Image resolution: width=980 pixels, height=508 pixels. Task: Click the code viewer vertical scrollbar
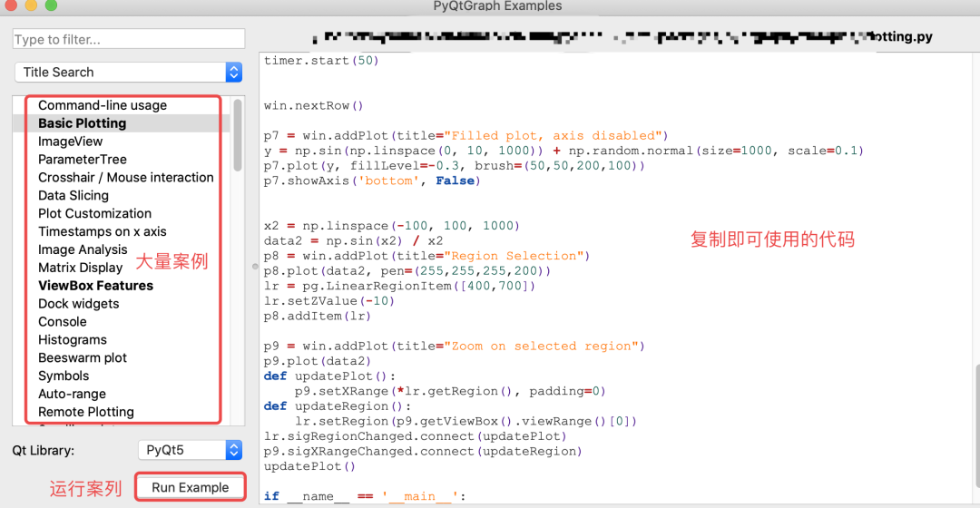977,426
